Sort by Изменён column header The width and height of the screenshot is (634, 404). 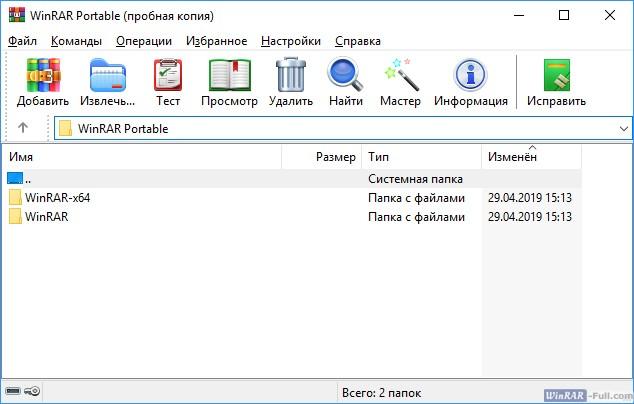531,157
